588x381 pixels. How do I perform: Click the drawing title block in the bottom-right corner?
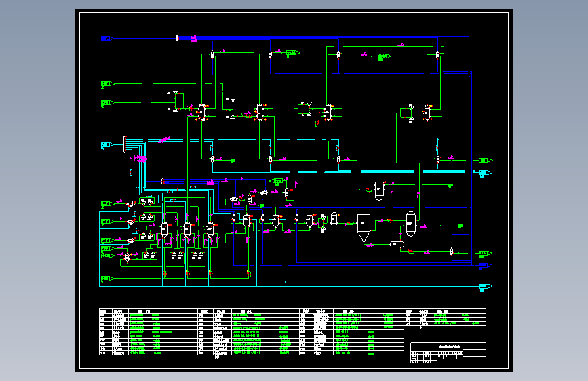448,353
